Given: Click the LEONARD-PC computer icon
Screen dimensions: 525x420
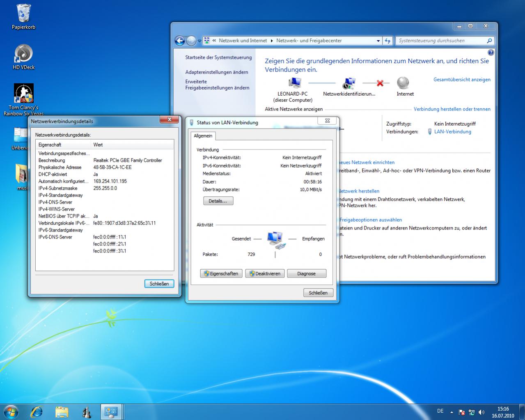Looking at the screenshot, I should pyautogui.click(x=294, y=83).
